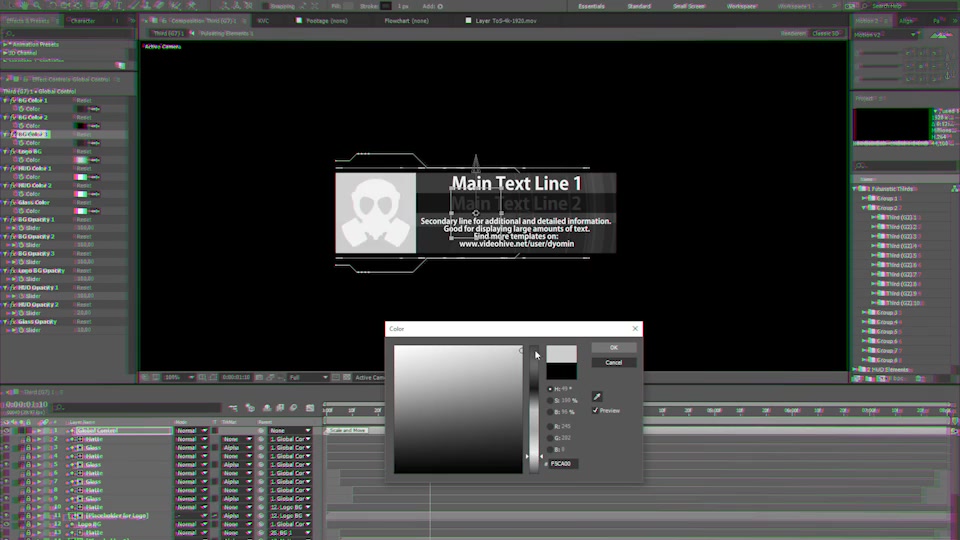This screenshot has width=960, height=540.
Task: Click the BG Color 1 eyedropper icon
Action: click(x=94, y=109)
